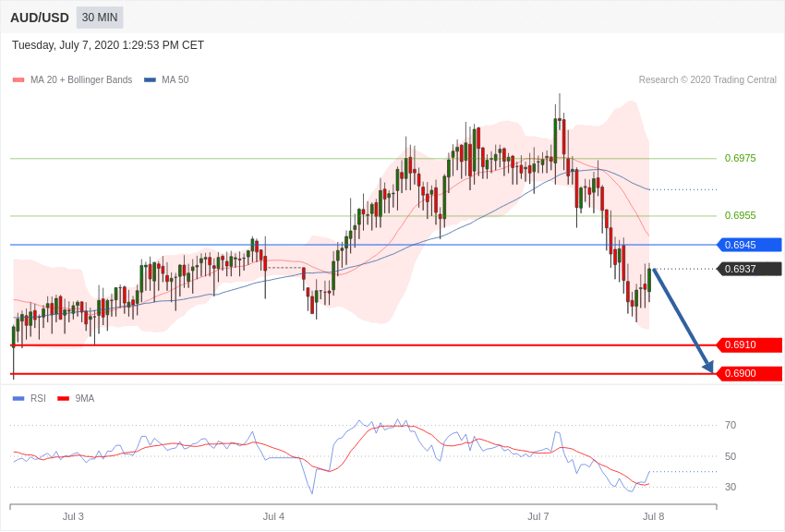Click the red 0.6910 support price tag
This screenshot has width=785, height=532.
[x=749, y=345]
